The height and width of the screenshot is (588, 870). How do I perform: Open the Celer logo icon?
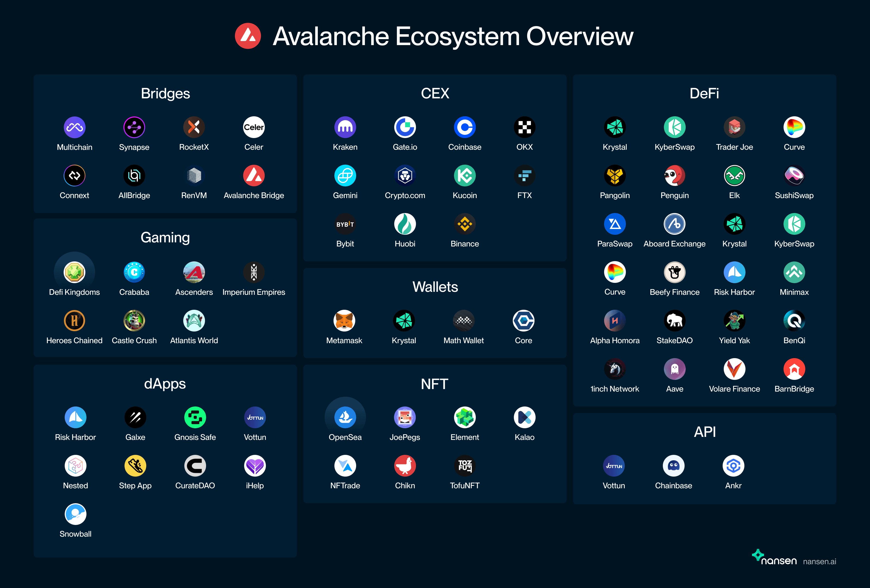coord(254,127)
